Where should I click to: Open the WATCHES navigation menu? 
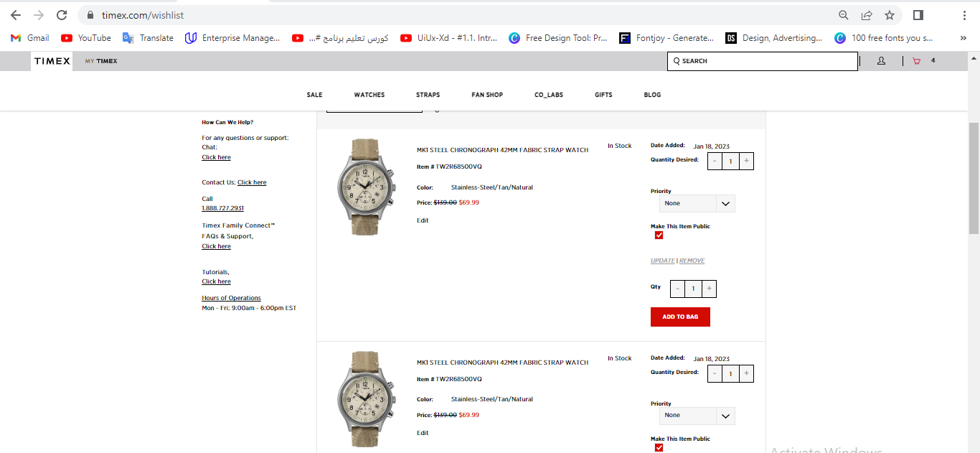369,95
